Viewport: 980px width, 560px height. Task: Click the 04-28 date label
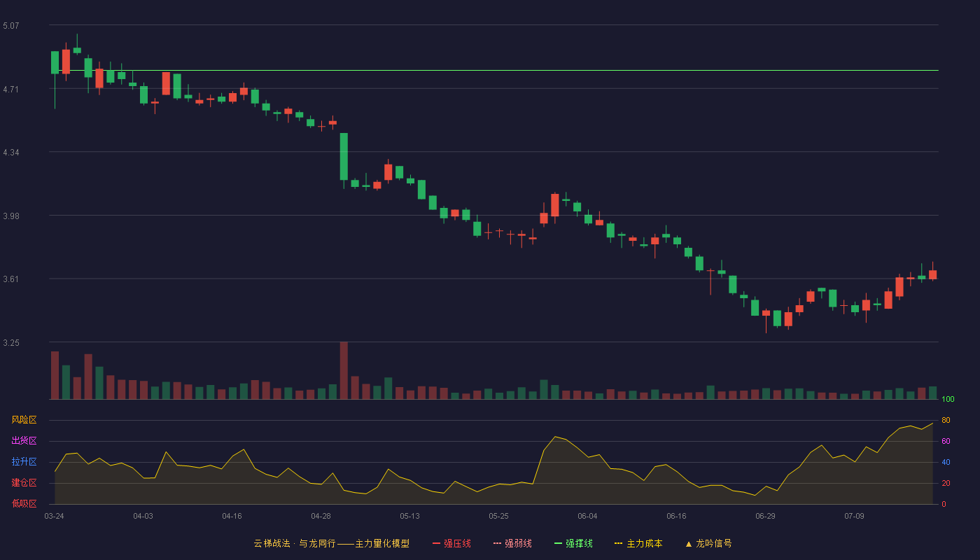(x=321, y=516)
